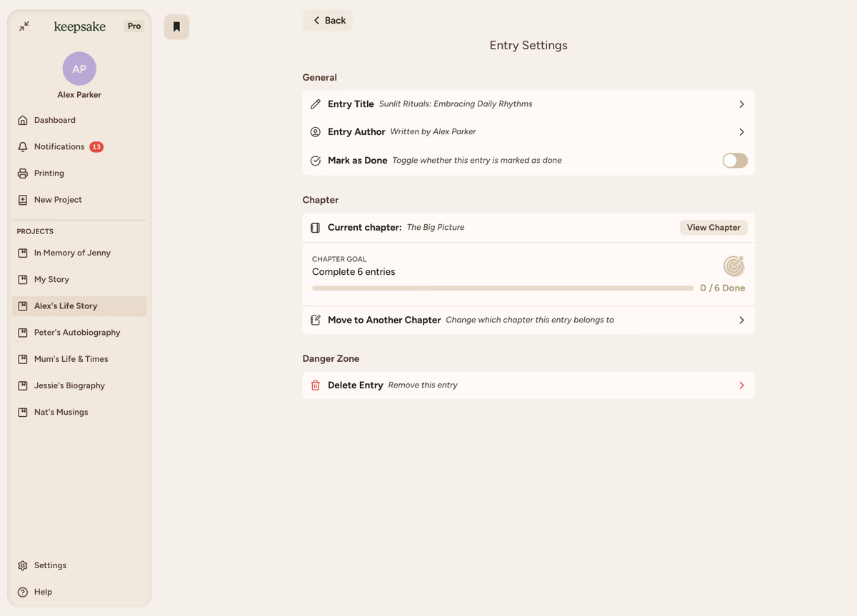The image size is (857, 616).
Task: Click the red trash Delete Entry icon
Action: coord(316,385)
